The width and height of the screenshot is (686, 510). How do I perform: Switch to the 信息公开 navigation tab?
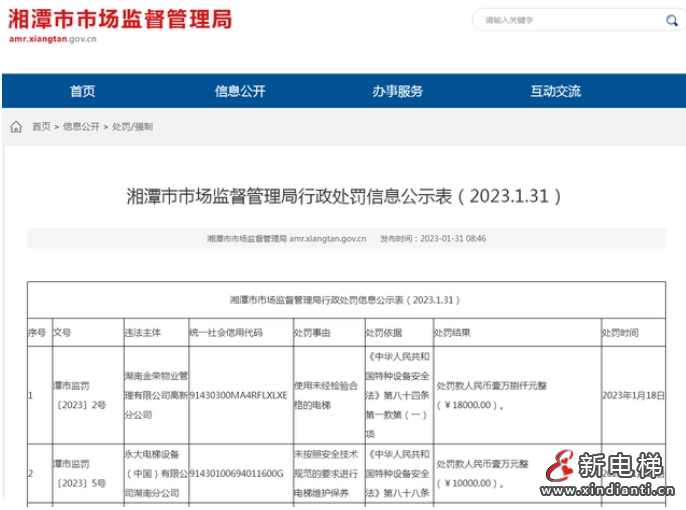240,91
